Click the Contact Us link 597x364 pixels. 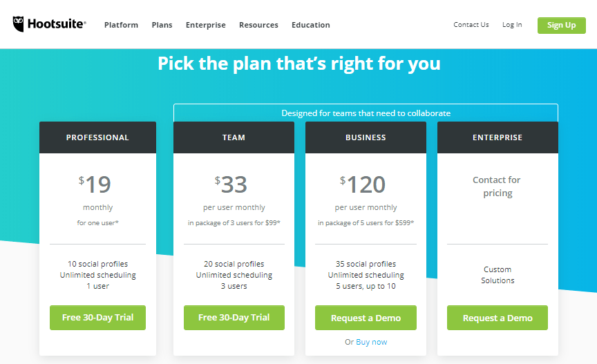tap(471, 25)
